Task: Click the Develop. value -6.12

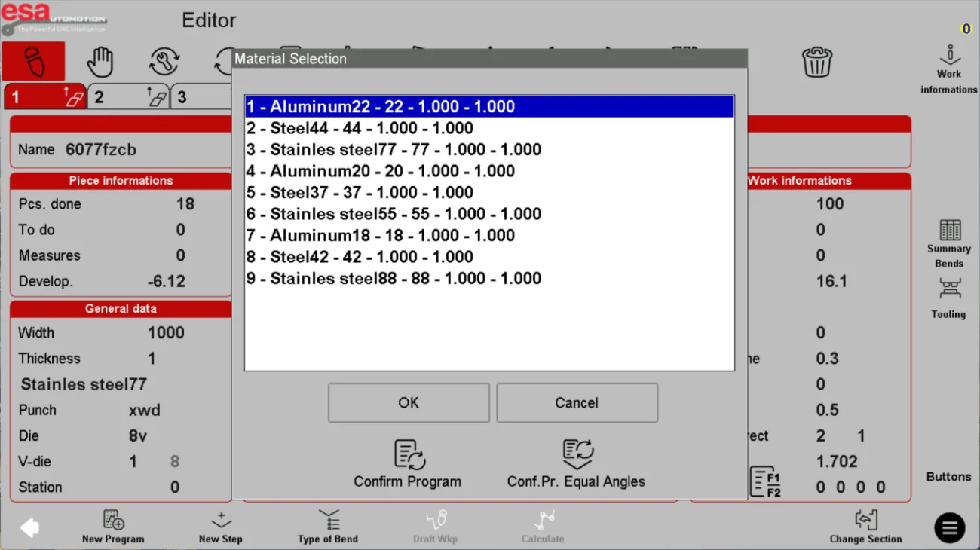Action: (167, 282)
